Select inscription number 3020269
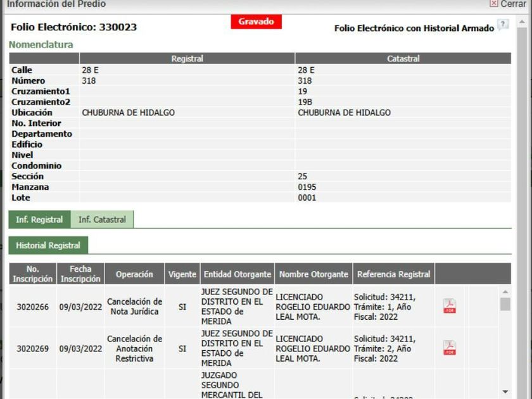 pos(32,348)
